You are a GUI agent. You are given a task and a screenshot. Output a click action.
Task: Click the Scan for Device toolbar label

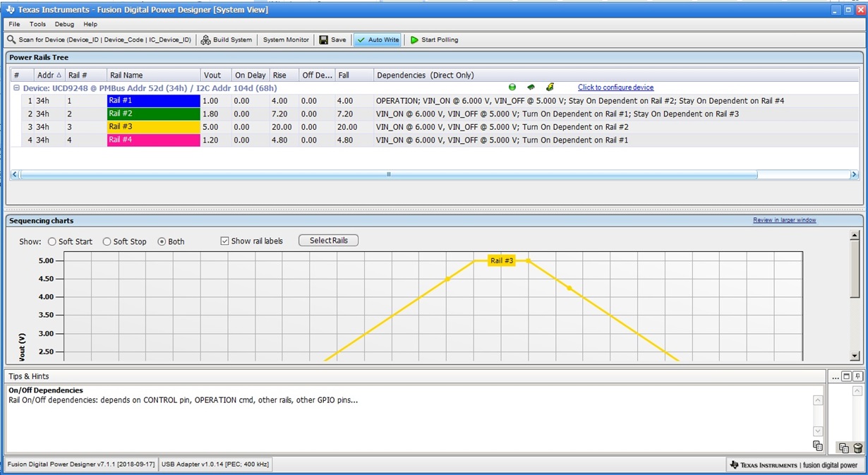pyautogui.click(x=104, y=40)
